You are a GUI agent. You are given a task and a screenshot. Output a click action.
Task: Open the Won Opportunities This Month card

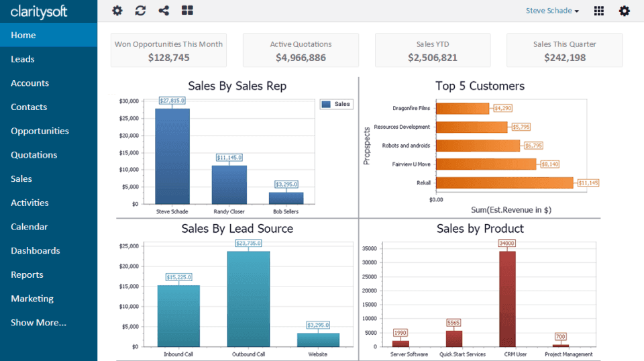click(168, 50)
